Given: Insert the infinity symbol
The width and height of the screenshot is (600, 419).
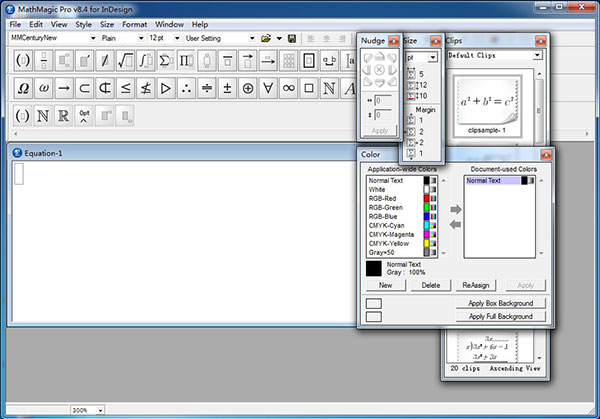Looking at the screenshot, I should pyautogui.click(x=289, y=88).
